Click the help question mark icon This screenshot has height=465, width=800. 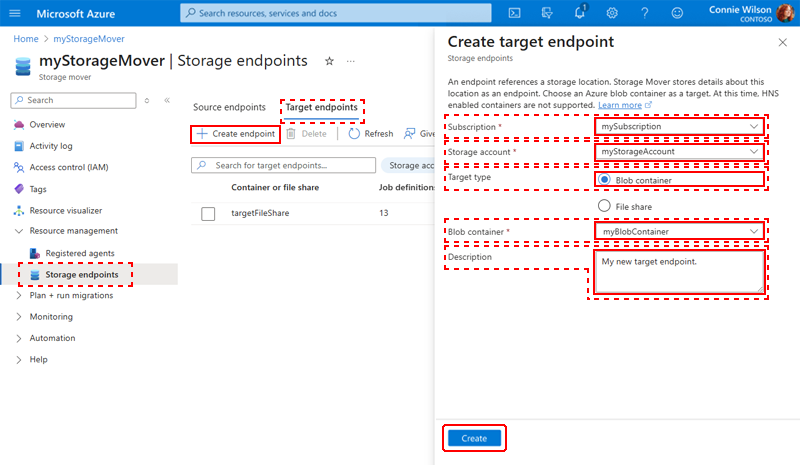[x=644, y=13]
